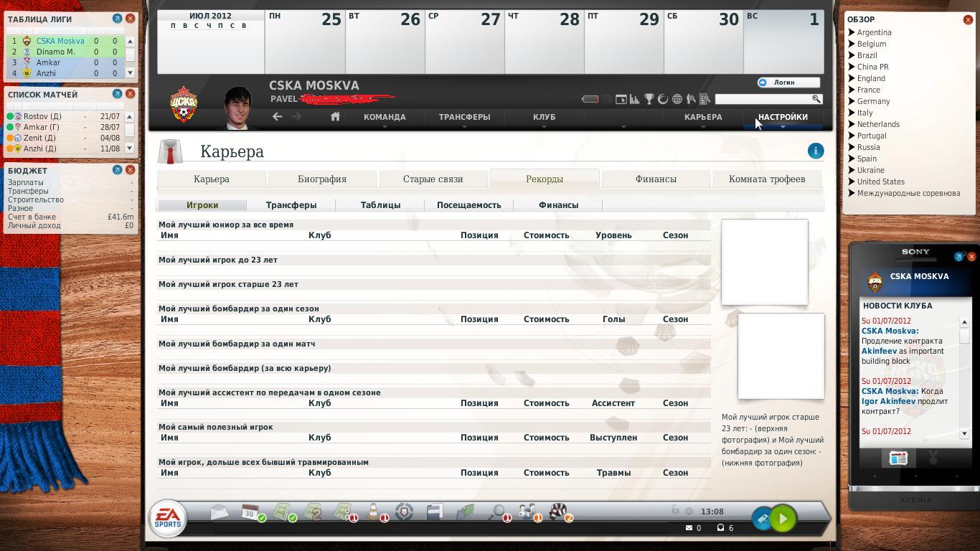Open the НАСТРОЙКИ dropdown menu
This screenshot has height=551, width=980.
[783, 117]
